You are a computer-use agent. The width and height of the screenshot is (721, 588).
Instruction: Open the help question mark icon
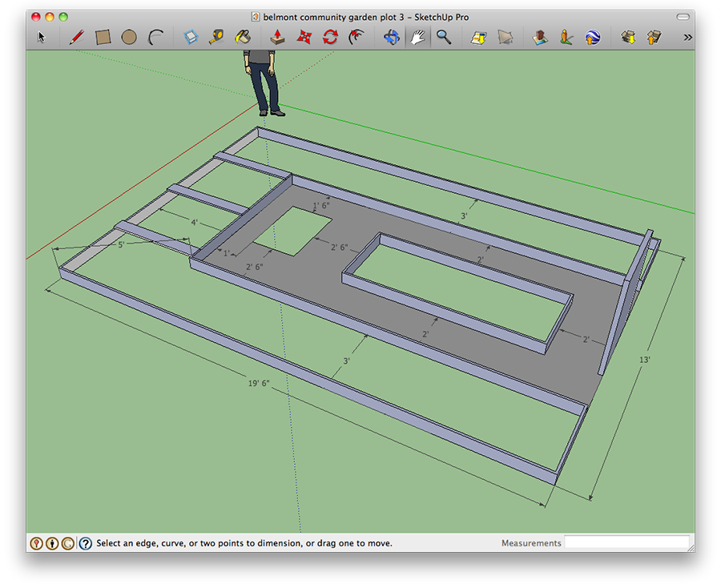86,543
